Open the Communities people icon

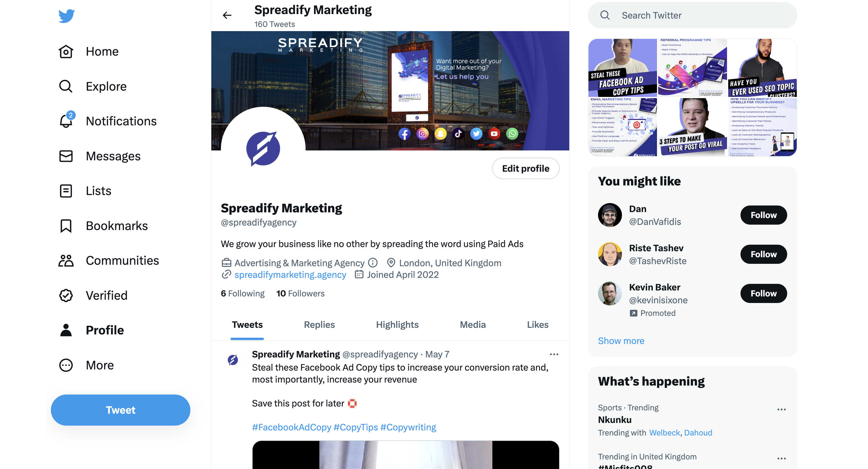66,261
